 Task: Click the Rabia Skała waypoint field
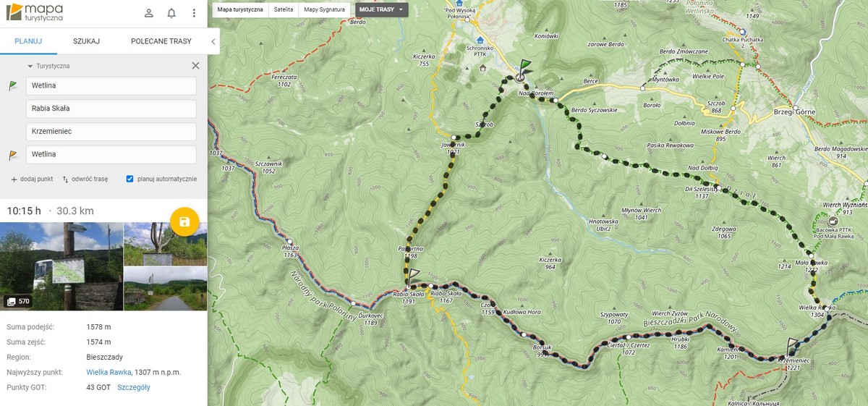pyautogui.click(x=111, y=109)
